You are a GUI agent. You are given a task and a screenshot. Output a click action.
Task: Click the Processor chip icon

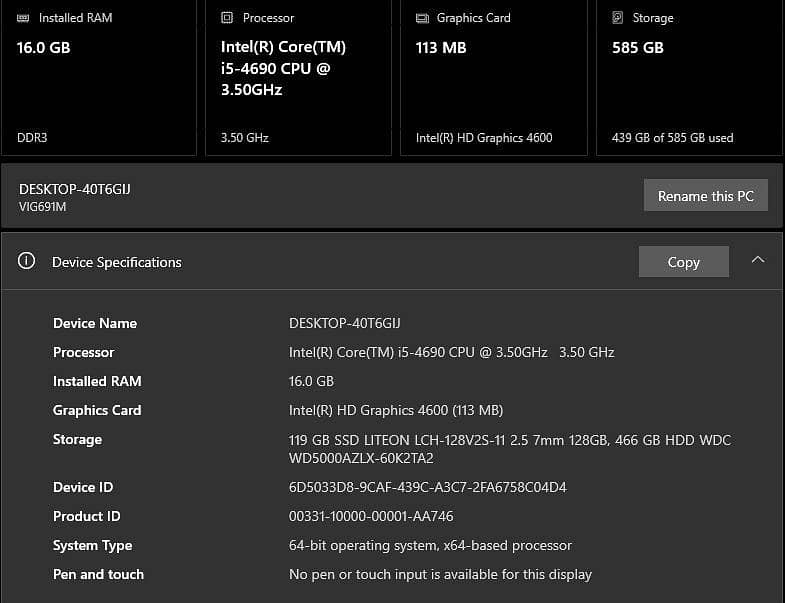(x=227, y=18)
